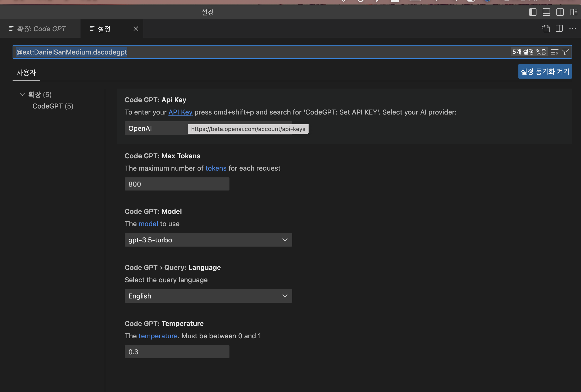Select the 사용자 settings tab
The height and width of the screenshot is (392, 581).
coord(26,73)
